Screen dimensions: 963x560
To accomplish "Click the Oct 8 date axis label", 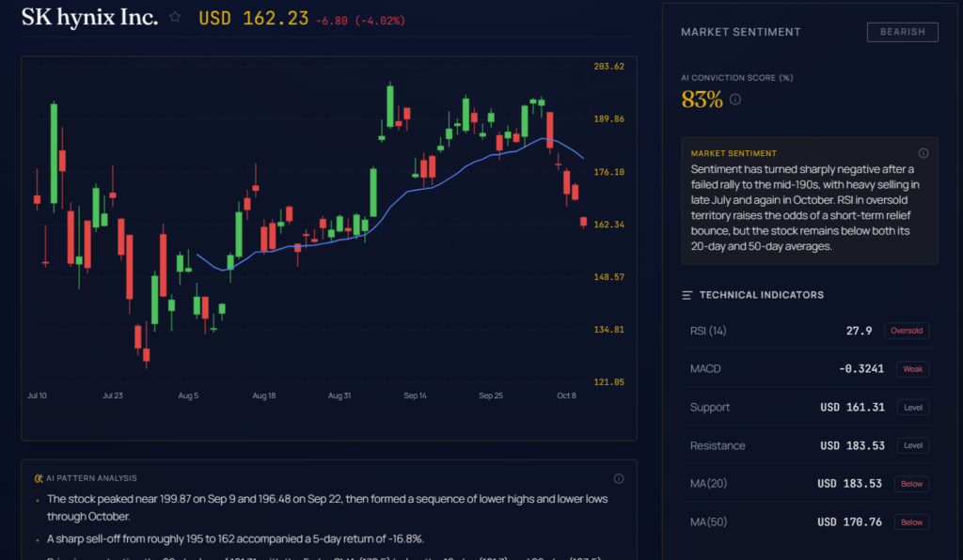I will (566, 396).
